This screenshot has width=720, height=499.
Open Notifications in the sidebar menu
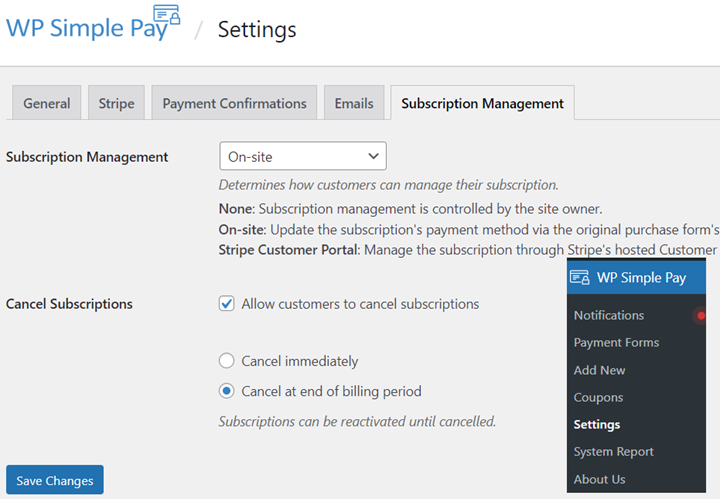[x=609, y=315]
